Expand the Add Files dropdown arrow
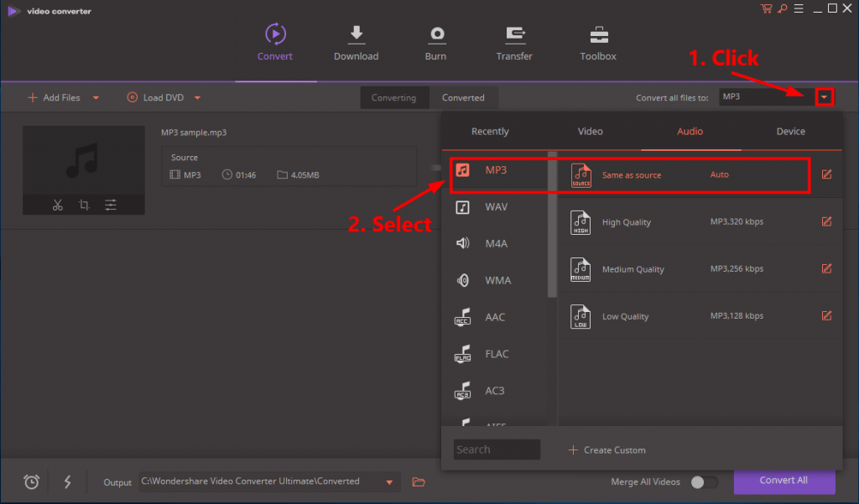 pos(96,98)
